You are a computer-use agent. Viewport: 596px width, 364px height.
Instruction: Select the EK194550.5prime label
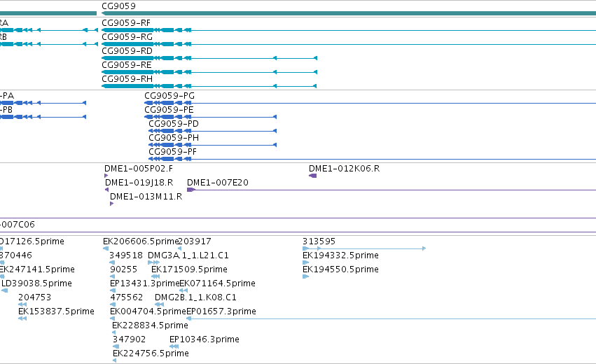tap(340, 269)
